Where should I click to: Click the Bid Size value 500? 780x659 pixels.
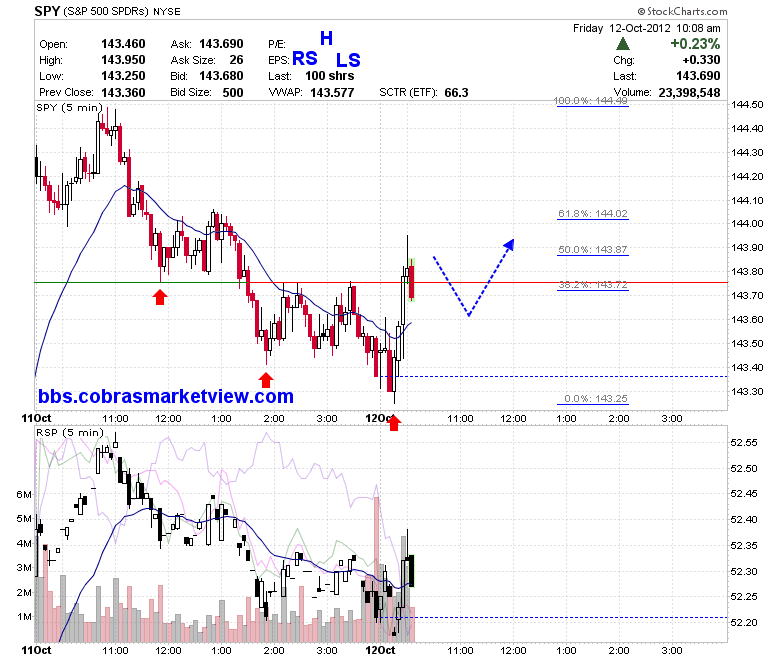233,93
